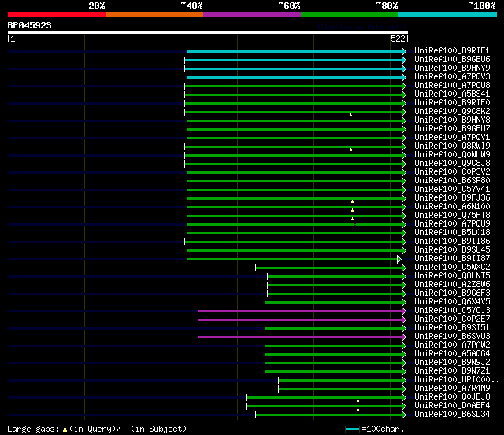
Task: Click the UniRef100_B9II87 label
Action: pyautogui.click(x=452, y=259)
